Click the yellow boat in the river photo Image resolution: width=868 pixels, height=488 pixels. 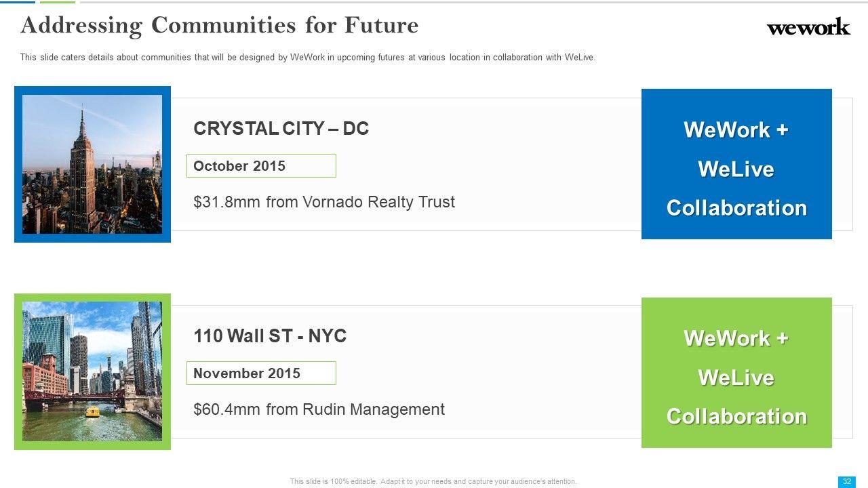pyautogui.click(x=92, y=411)
